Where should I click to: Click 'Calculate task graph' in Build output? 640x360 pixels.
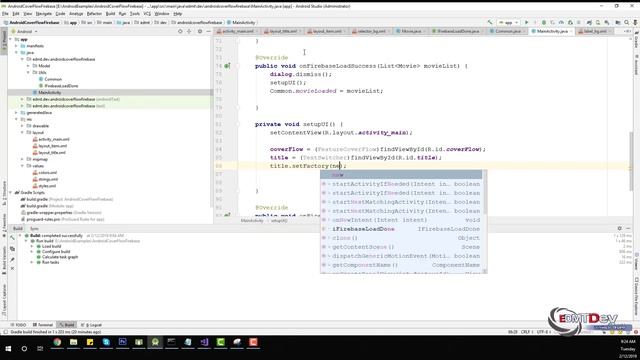point(60,257)
